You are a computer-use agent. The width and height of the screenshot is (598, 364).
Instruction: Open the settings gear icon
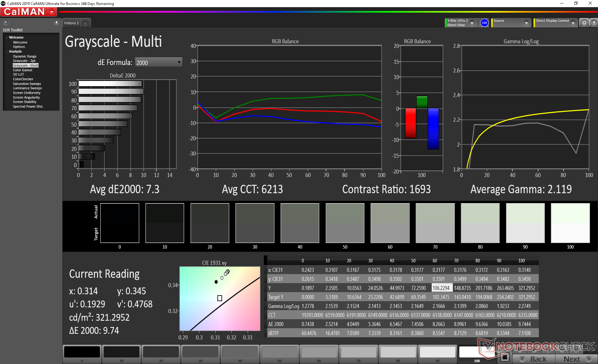click(x=584, y=23)
